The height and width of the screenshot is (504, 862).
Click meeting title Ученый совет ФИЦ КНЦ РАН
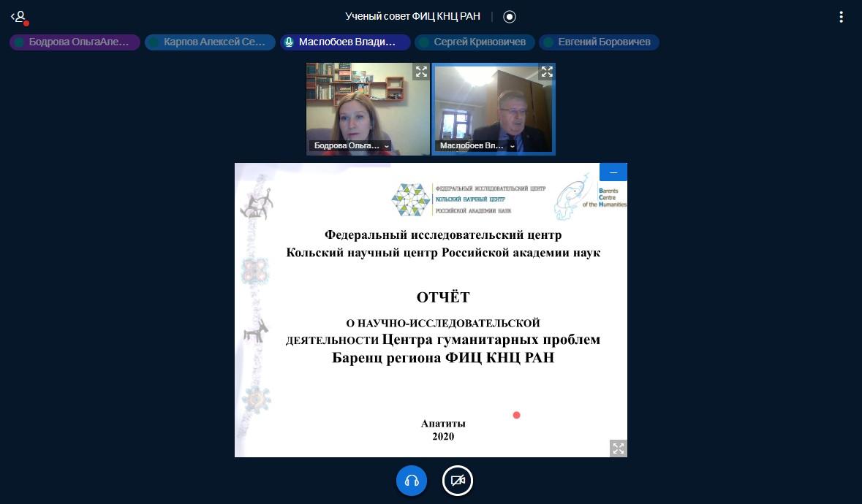pyautogui.click(x=412, y=17)
